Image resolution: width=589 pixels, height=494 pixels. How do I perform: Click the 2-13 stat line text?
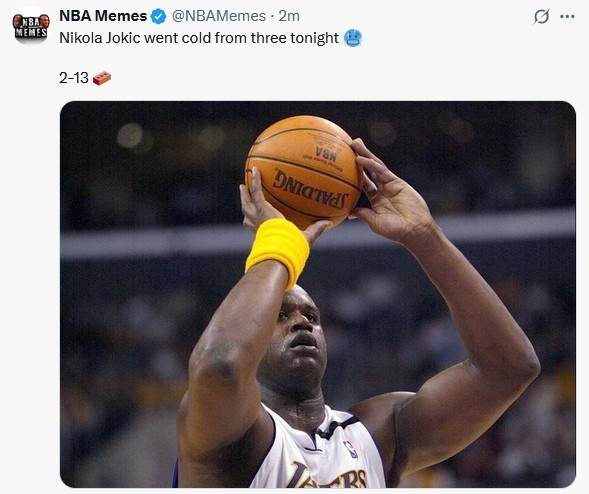[74, 78]
